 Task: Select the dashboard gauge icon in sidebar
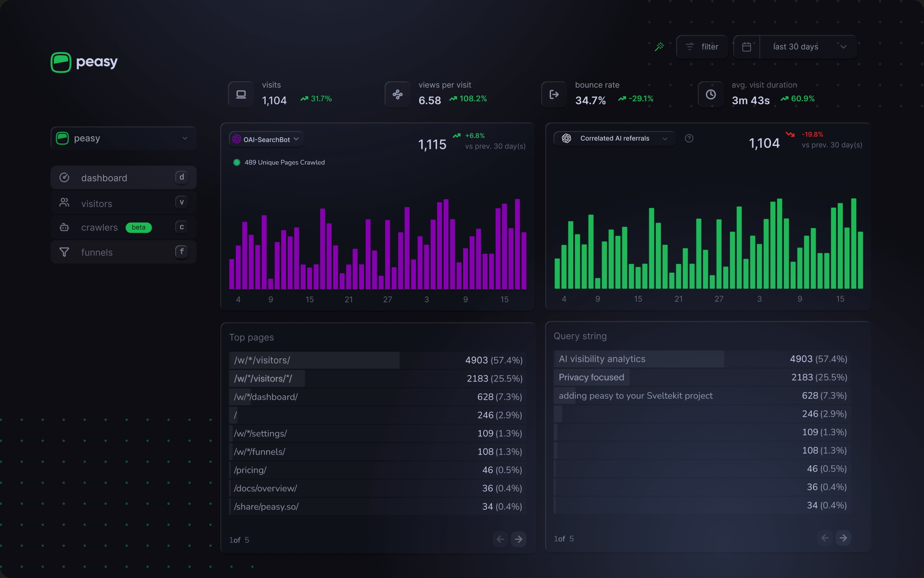point(64,177)
